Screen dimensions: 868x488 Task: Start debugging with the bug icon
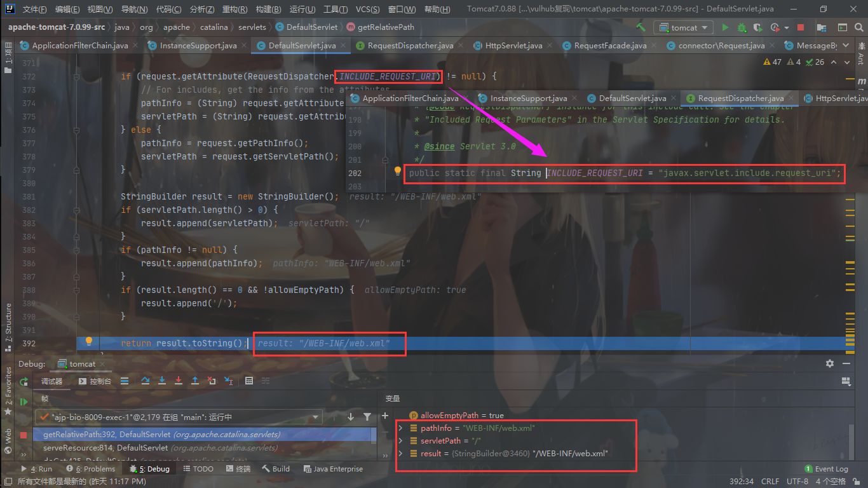742,27
